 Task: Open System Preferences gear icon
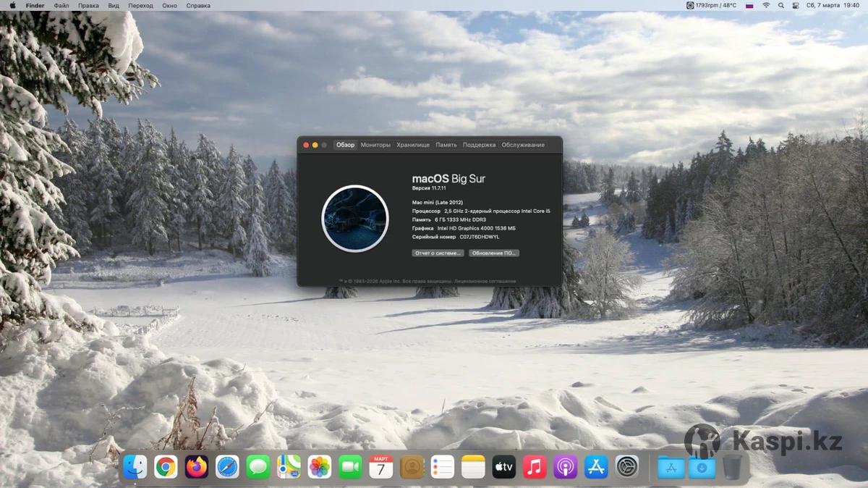626,467
